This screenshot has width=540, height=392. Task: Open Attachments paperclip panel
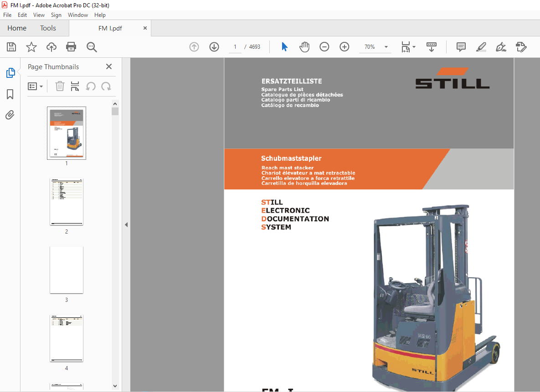point(10,115)
